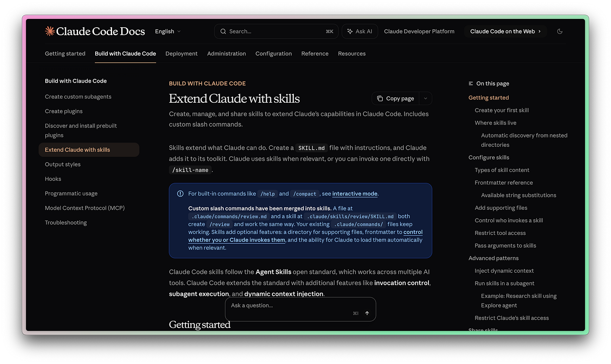The height and width of the screenshot is (364, 611).
Task: Jump to Frontmatter reference
Action: point(504,183)
